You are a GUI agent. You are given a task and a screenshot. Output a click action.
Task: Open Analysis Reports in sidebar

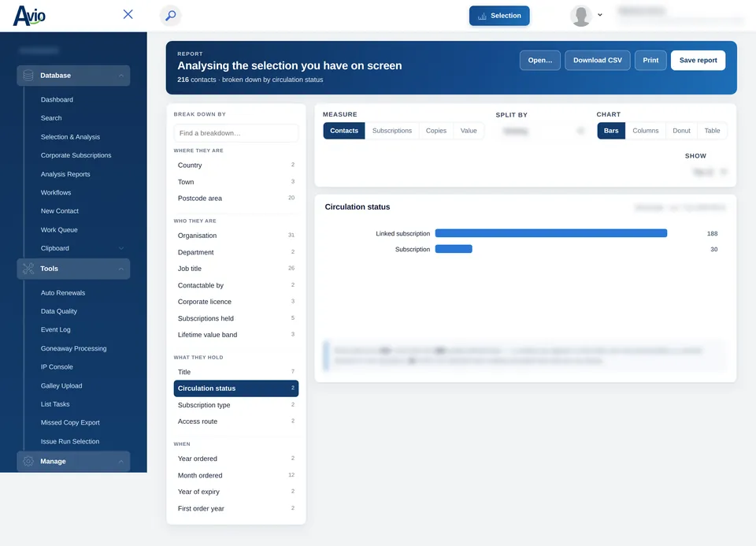coord(65,174)
